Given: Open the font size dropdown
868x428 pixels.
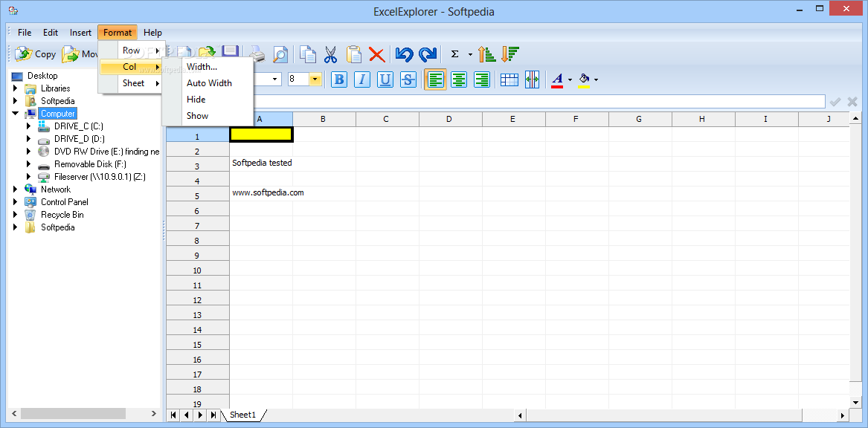Looking at the screenshot, I should (315, 80).
